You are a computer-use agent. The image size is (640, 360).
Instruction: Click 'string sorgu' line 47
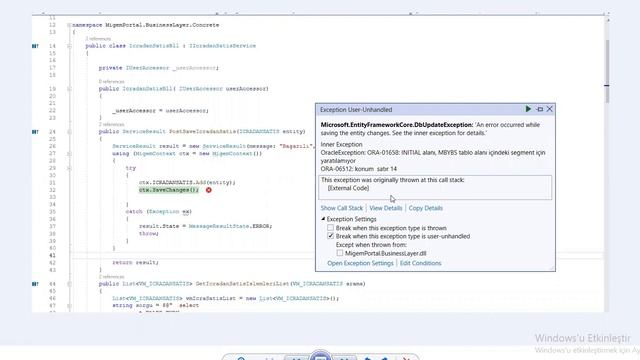(x=156, y=305)
